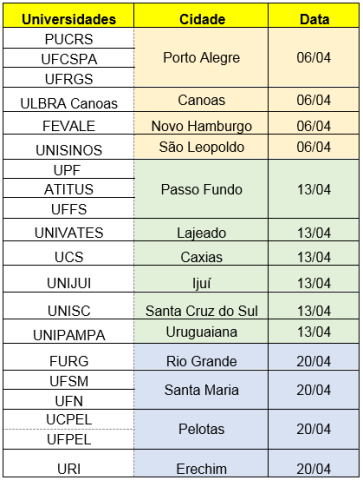Select the Santa Maria merged cell
The height and width of the screenshot is (480, 363).
[x=201, y=390]
